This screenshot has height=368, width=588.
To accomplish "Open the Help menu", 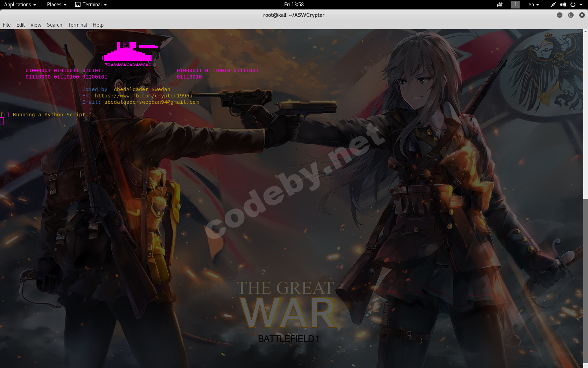I will coord(98,25).
